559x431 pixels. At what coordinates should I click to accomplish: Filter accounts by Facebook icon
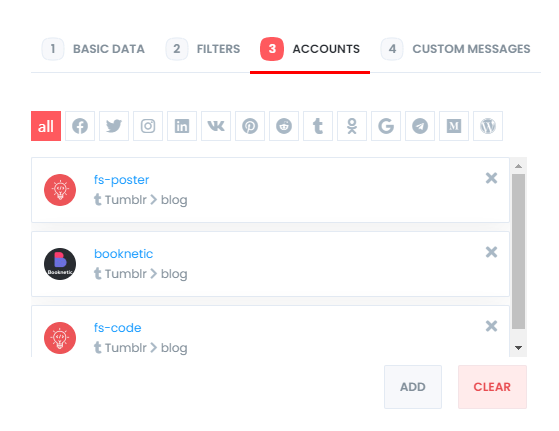(x=80, y=126)
